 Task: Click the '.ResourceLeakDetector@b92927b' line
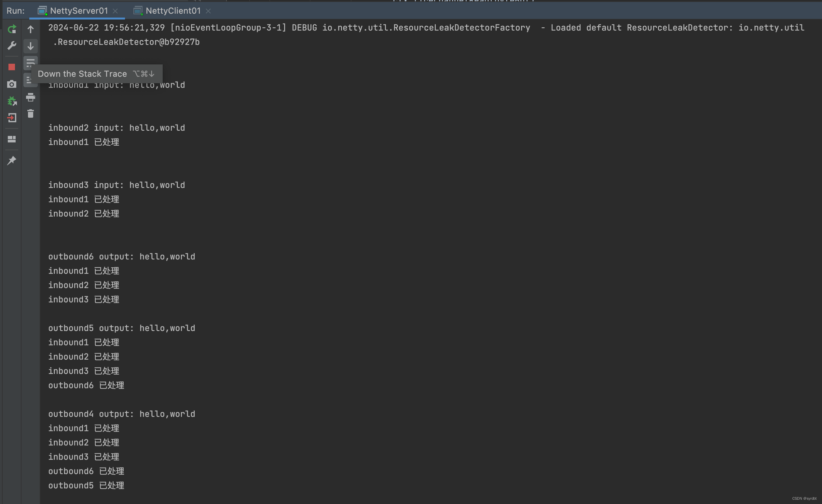pos(127,42)
